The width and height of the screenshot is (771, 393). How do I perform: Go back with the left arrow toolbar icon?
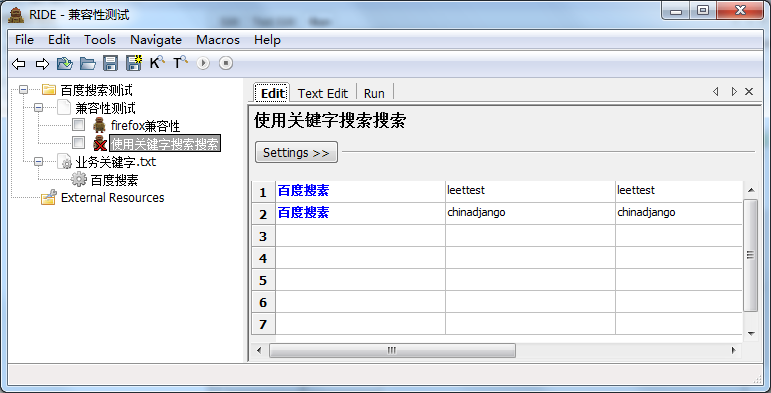click(x=19, y=63)
